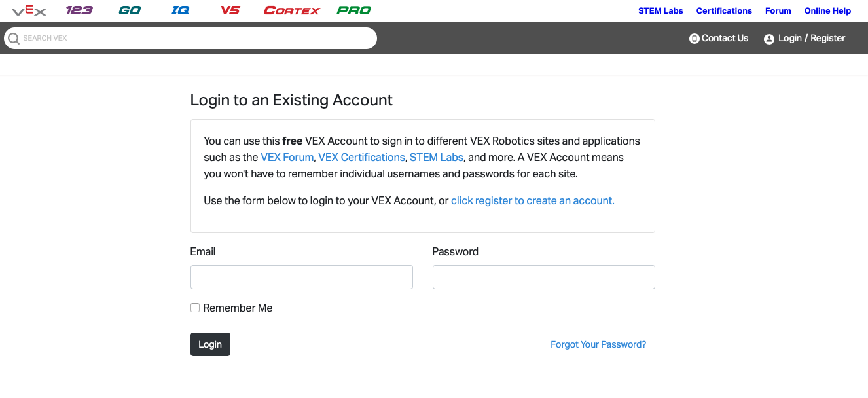Click the VEX logo
Image resolution: width=868 pixels, height=398 pixels.
tap(29, 10)
